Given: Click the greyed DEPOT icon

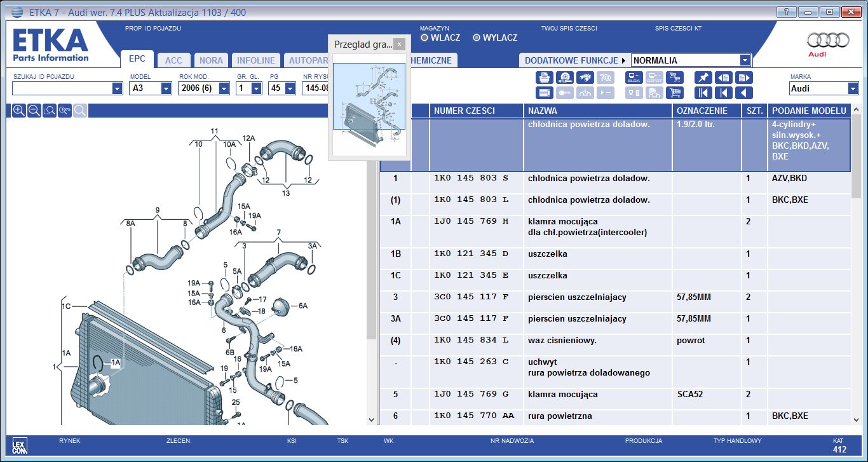Looking at the screenshot, I should point(654,78).
